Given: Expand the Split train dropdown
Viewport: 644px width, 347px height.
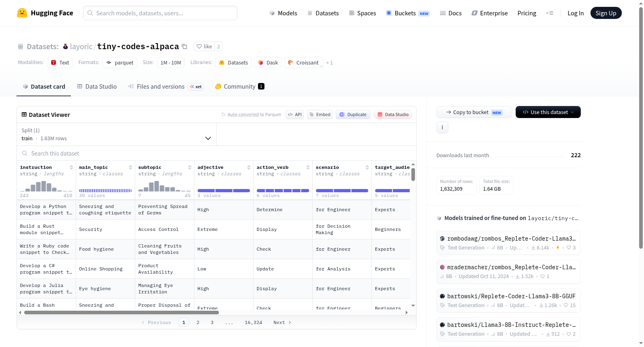Looking at the screenshot, I should pos(117,134).
